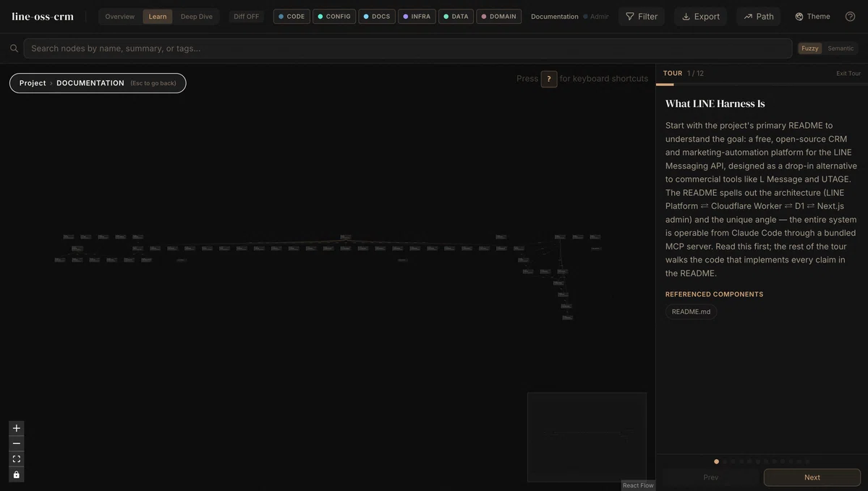This screenshot has width=868, height=491.
Task: Fit the graph view to screen
Action: (x=17, y=459)
